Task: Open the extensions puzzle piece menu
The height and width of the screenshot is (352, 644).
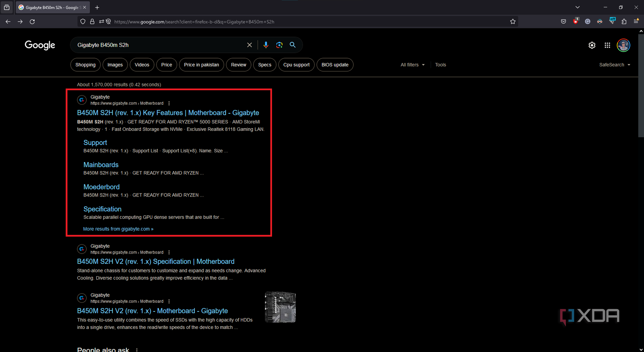Action: coord(624,22)
